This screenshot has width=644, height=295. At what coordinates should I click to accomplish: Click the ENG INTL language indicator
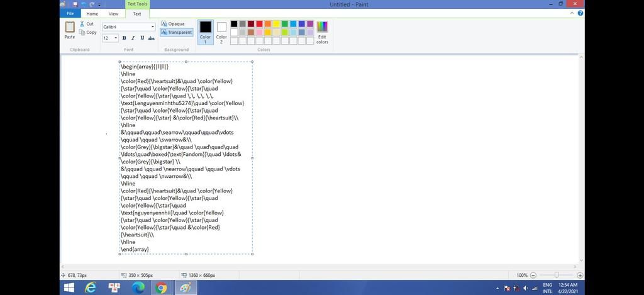coord(548,288)
